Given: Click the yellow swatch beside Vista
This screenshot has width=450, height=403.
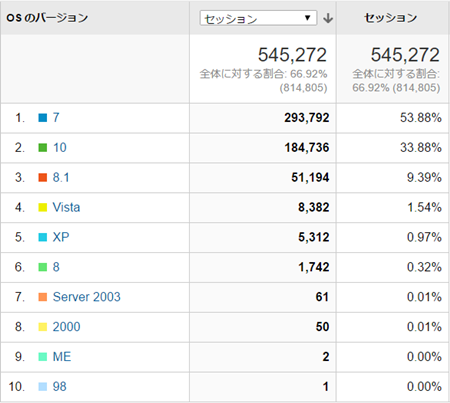Looking at the screenshot, I should tap(43, 207).
